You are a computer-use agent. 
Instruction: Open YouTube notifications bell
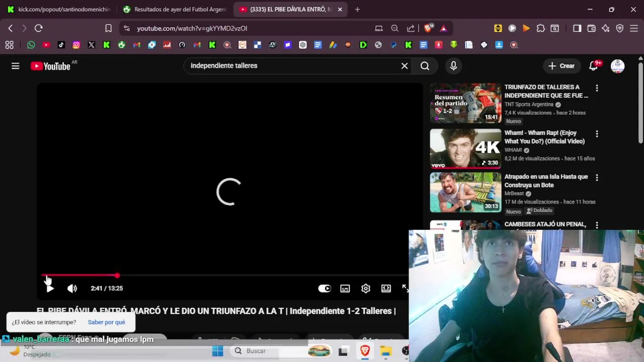[594, 66]
